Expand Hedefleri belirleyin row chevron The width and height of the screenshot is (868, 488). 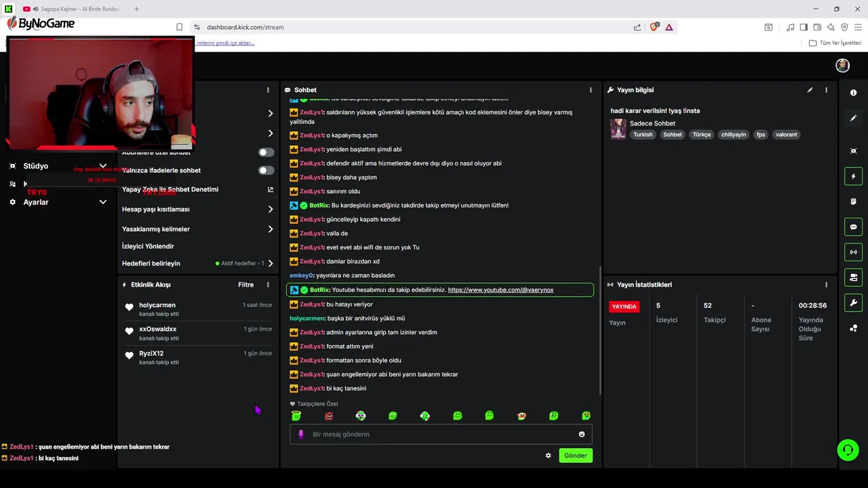271,263
